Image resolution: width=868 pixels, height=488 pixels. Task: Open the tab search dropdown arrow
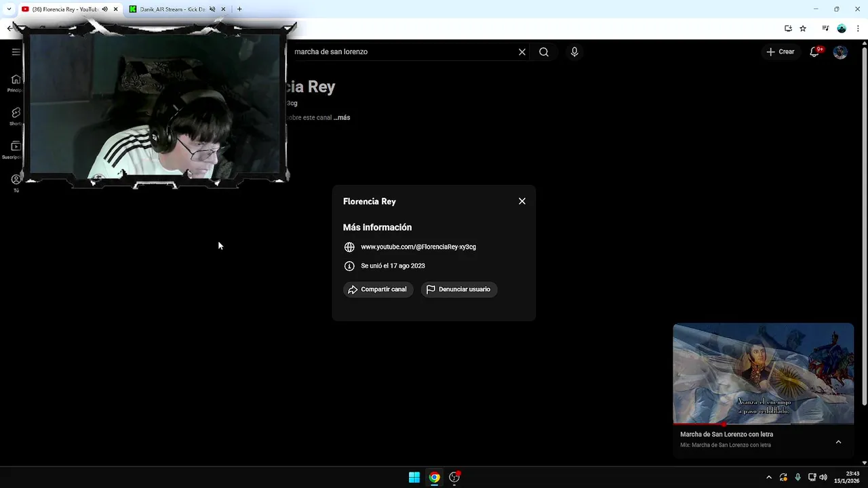(9, 9)
